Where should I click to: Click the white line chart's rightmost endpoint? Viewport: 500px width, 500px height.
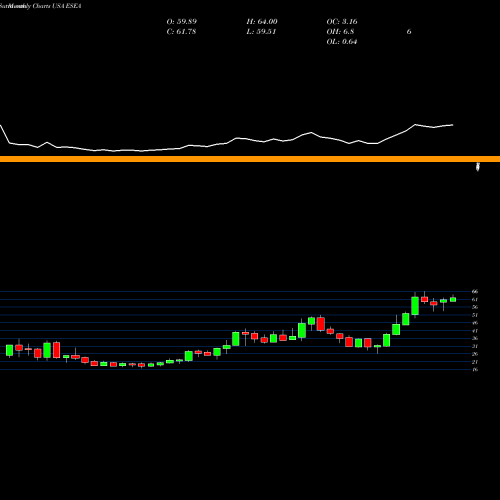click(453, 125)
